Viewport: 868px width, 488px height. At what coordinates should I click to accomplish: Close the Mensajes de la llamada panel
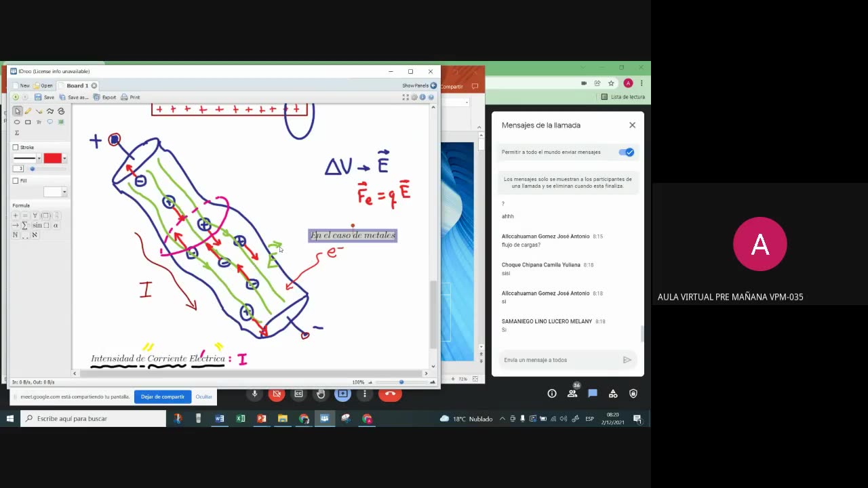click(632, 125)
